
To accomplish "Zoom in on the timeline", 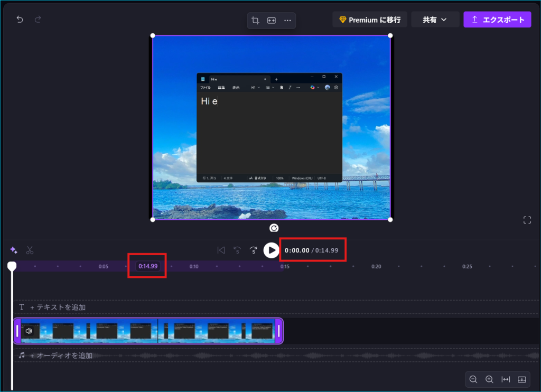I will tap(489, 379).
